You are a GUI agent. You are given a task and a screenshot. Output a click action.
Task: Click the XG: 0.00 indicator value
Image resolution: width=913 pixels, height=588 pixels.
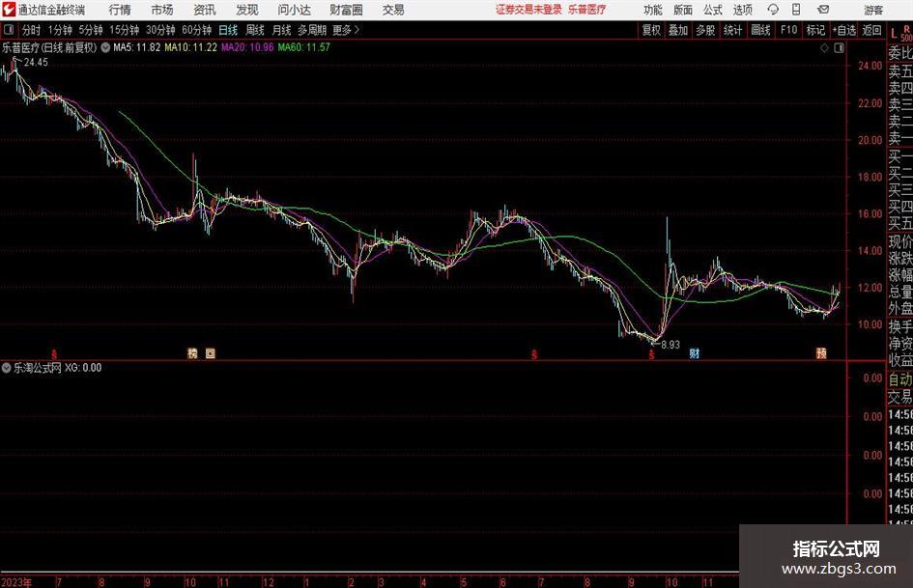(83, 368)
